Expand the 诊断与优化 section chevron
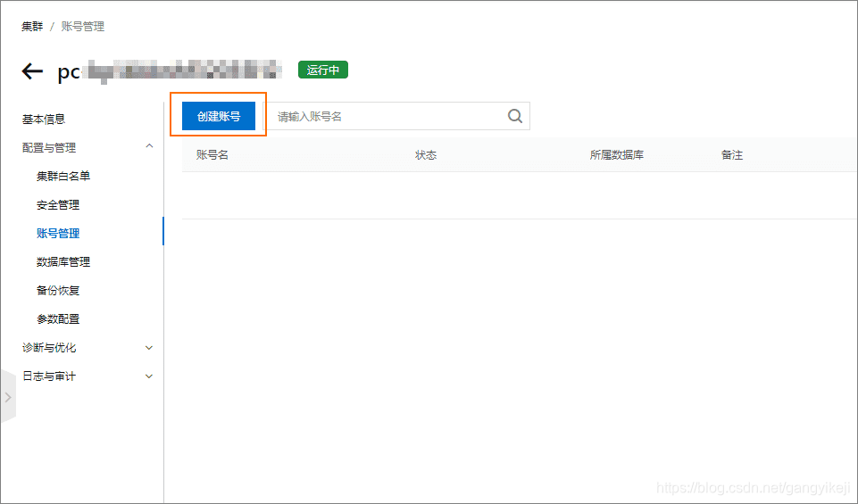This screenshot has width=858, height=504. (149, 348)
